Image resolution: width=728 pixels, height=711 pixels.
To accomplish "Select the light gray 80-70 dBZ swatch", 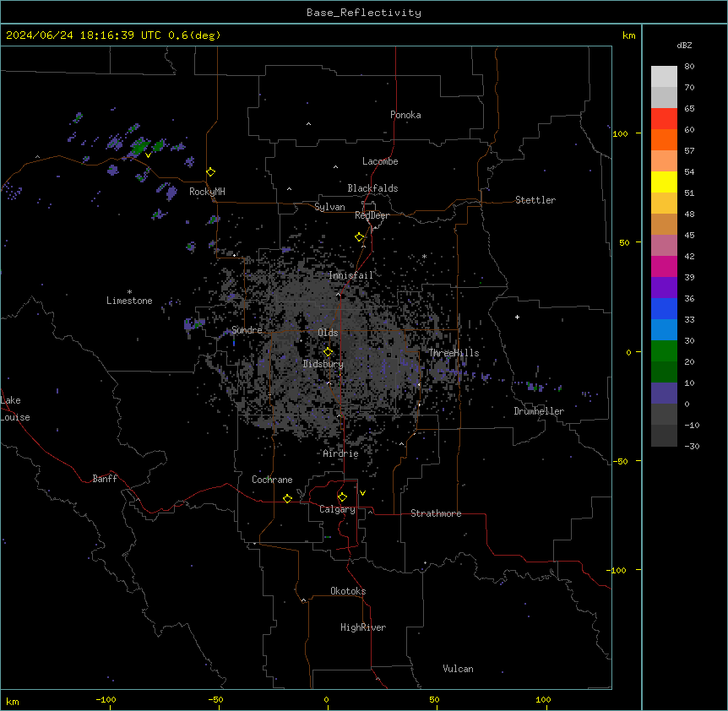I will coord(664,77).
